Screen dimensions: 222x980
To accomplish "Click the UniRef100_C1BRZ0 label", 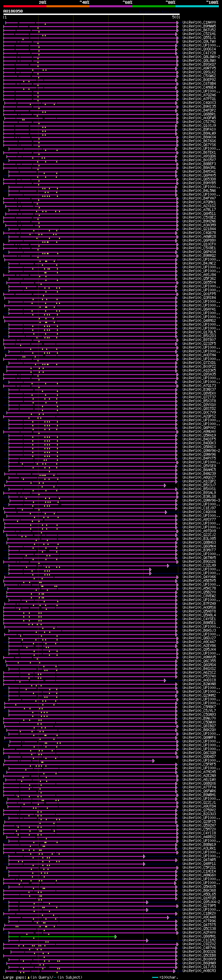I will coord(199,913).
